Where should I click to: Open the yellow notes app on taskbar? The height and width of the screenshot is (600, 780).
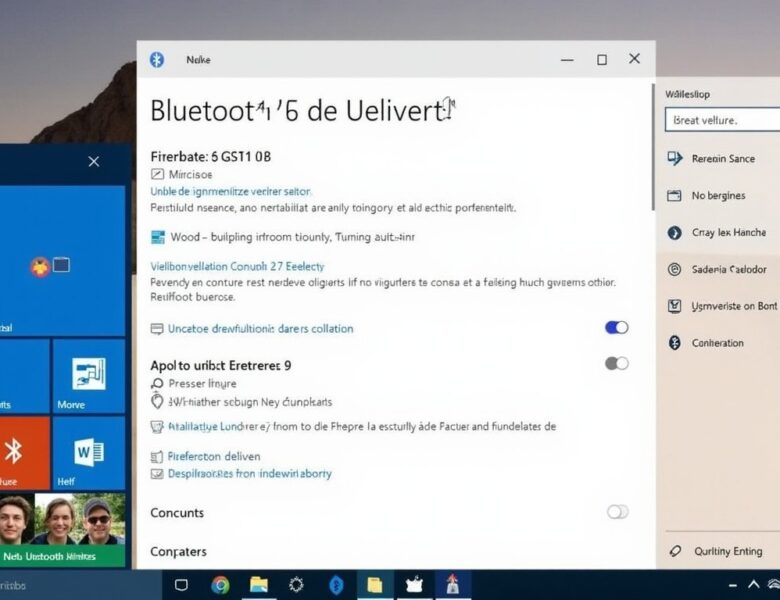[x=375, y=585]
